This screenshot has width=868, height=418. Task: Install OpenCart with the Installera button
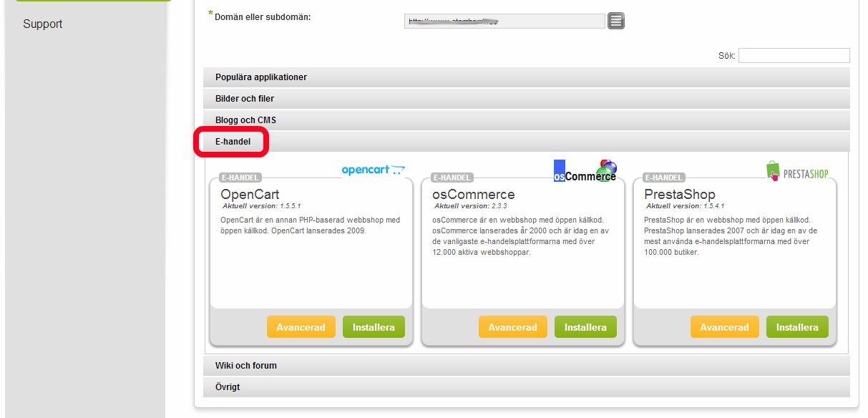click(374, 327)
